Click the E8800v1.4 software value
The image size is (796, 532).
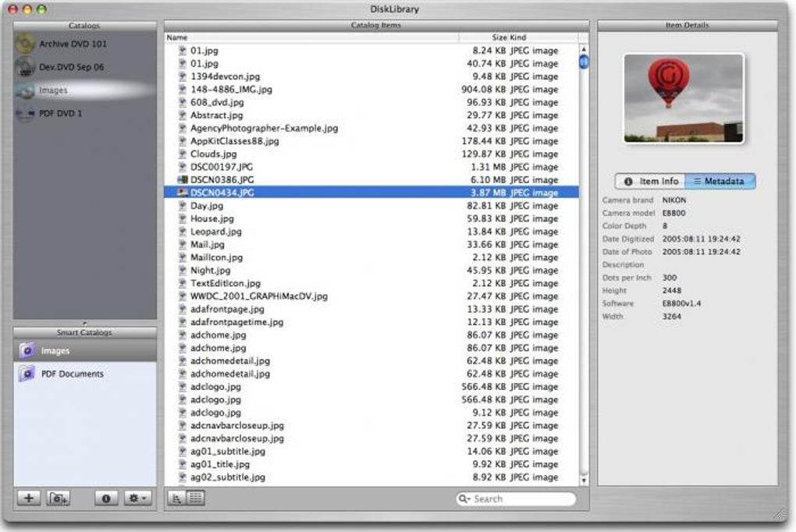(682, 303)
